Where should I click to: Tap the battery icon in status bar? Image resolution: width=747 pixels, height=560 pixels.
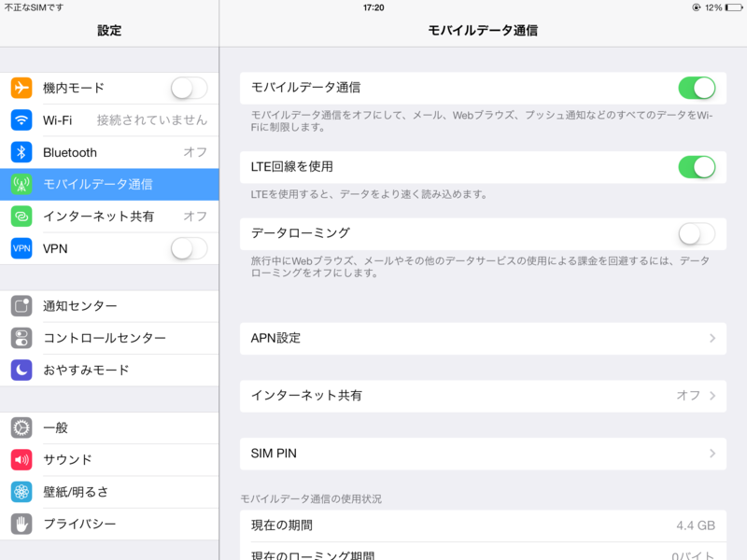point(734,7)
